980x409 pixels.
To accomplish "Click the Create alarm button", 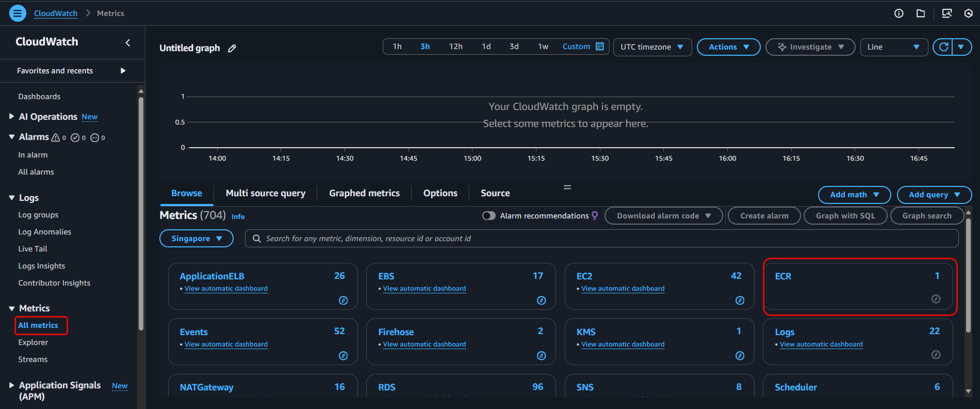I will tap(764, 216).
